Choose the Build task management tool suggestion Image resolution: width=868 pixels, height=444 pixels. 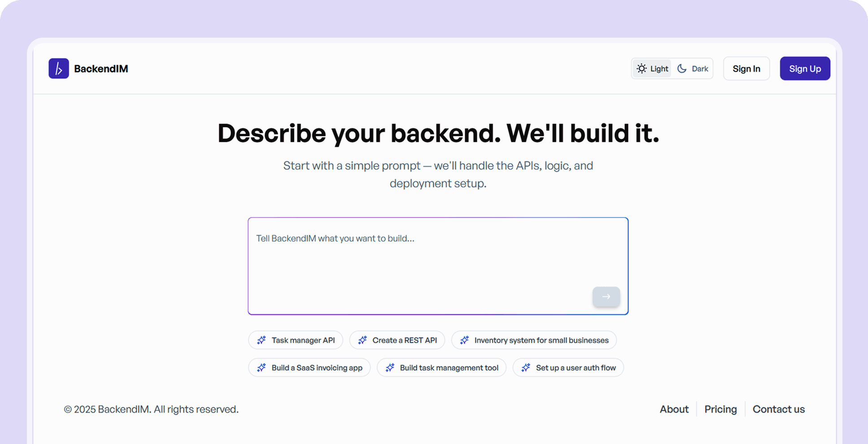click(x=442, y=368)
